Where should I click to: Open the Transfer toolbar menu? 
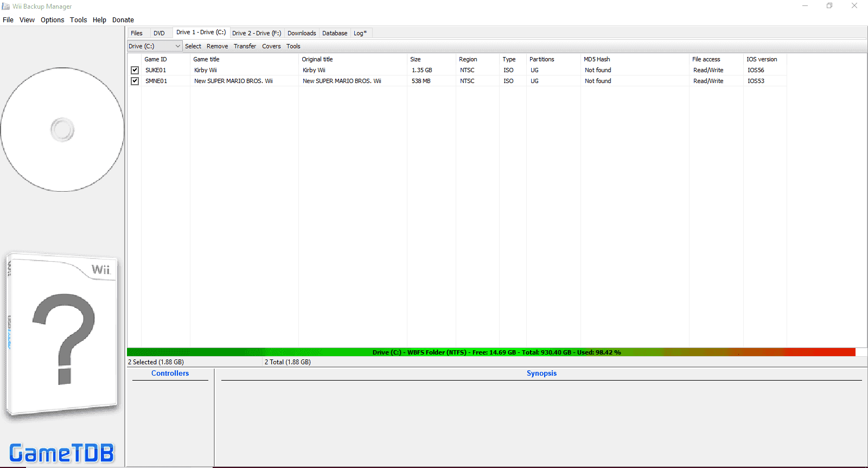click(x=245, y=46)
